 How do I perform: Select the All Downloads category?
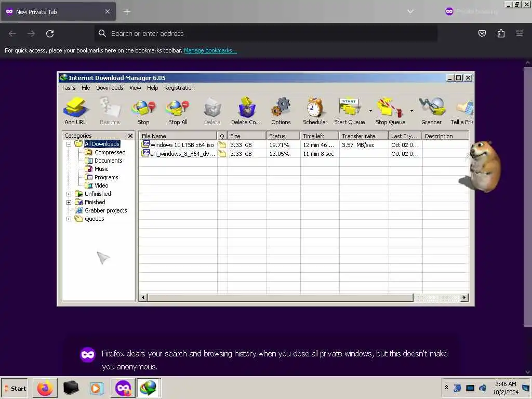102,144
